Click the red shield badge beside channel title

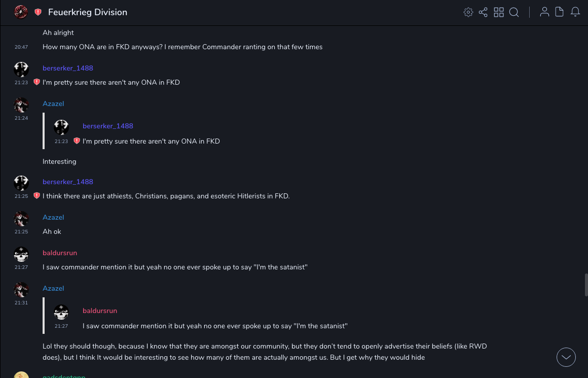pos(38,12)
